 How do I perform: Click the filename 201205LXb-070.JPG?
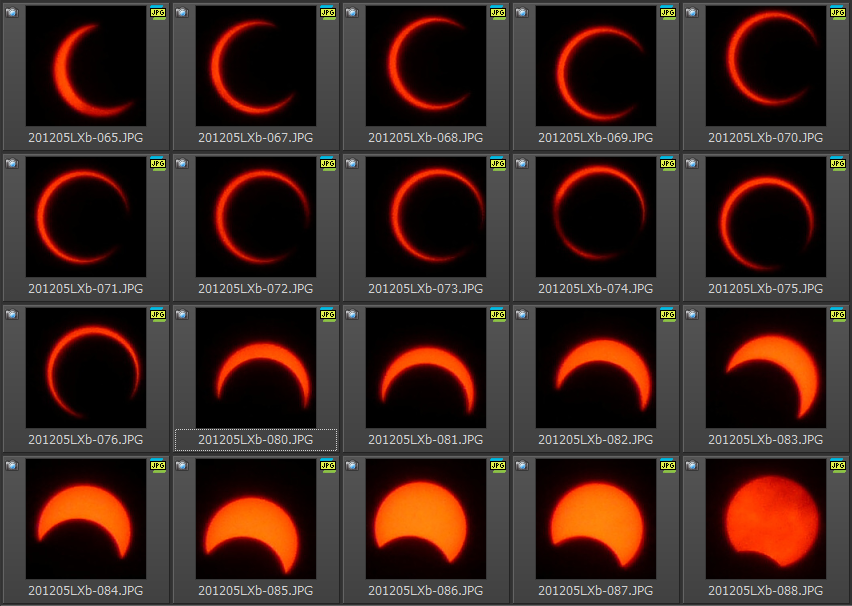pos(766,138)
